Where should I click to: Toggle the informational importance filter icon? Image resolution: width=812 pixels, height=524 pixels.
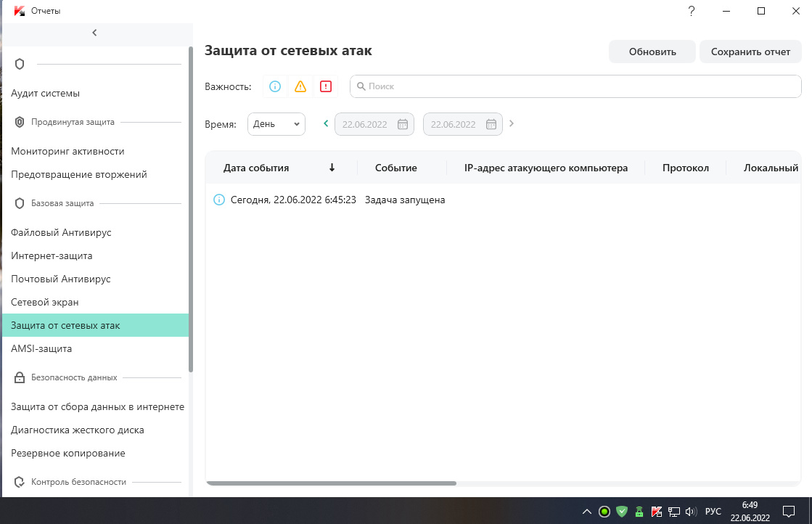click(x=275, y=86)
